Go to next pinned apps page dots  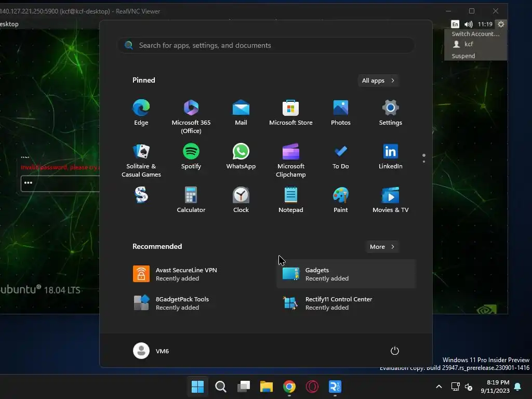[424, 158]
